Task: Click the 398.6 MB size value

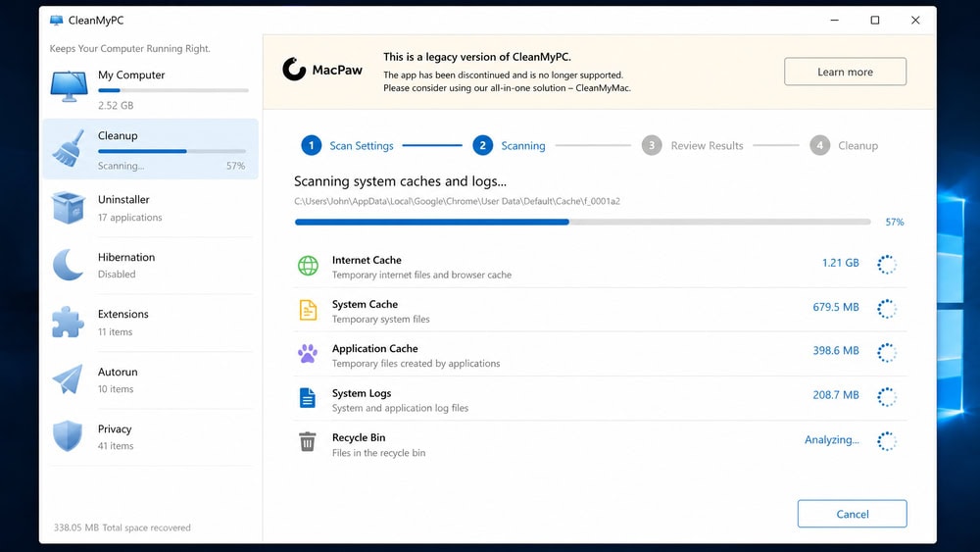Action: 836,351
